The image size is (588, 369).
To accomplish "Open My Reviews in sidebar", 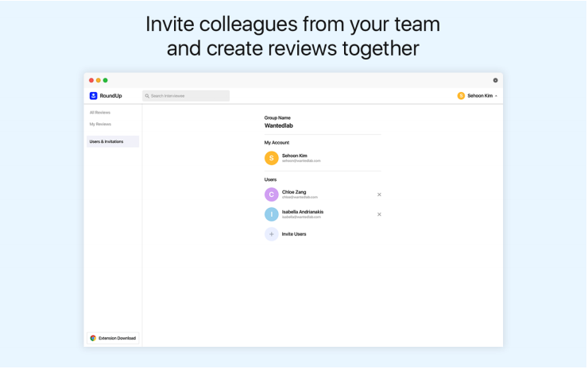I will pos(100,124).
